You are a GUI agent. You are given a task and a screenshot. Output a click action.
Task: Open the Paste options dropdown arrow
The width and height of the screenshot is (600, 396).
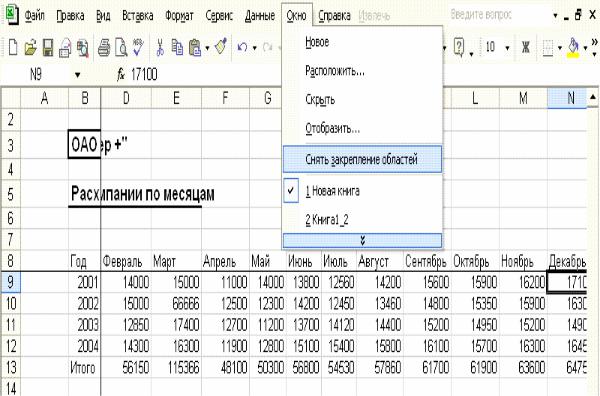point(207,48)
